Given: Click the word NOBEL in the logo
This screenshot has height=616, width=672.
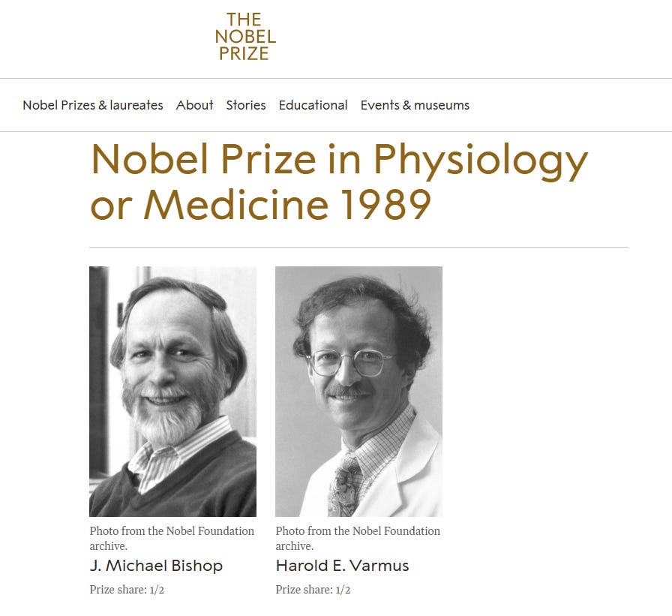Looking at the screenshot, I should pos(245,37).
